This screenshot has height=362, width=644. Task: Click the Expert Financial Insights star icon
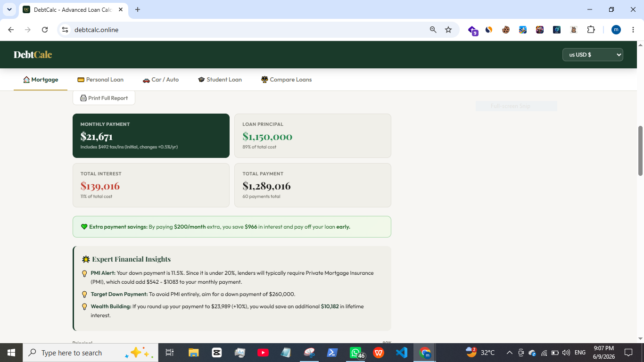86,259
